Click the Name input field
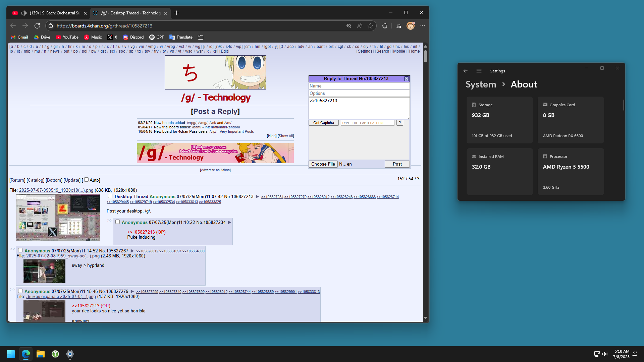This screenshot has width=644, height=362. pyautogui.click(x=359, y=86)
